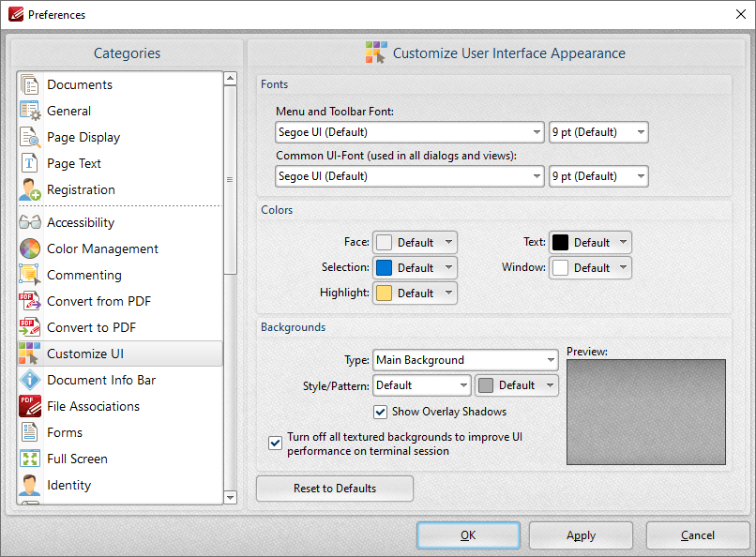756x557 pixels.
Task: Select the Full Screen category label
Action: click(x=77, y=459)
